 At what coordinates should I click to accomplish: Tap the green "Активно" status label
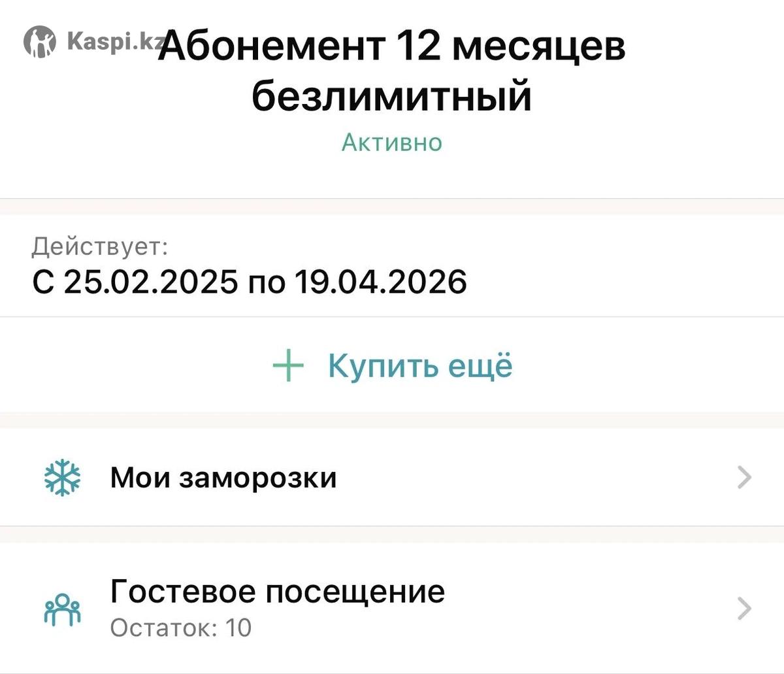391,142
